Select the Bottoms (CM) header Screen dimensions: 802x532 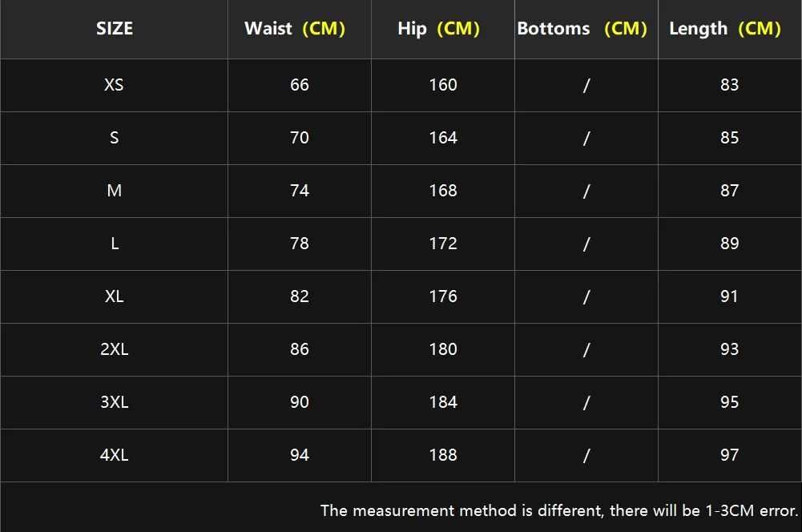582,29
